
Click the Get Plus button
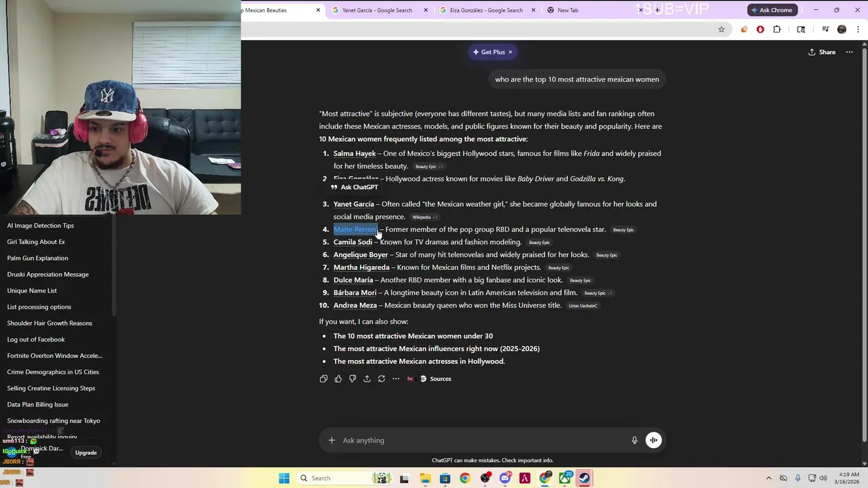tap(489, 52)
